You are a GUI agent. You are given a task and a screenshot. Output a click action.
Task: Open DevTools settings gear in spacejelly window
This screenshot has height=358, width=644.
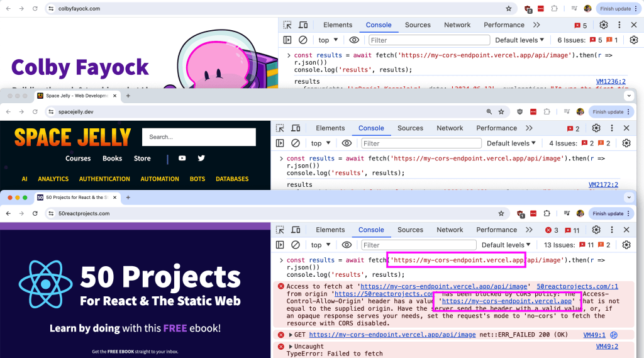click(596, 128)
